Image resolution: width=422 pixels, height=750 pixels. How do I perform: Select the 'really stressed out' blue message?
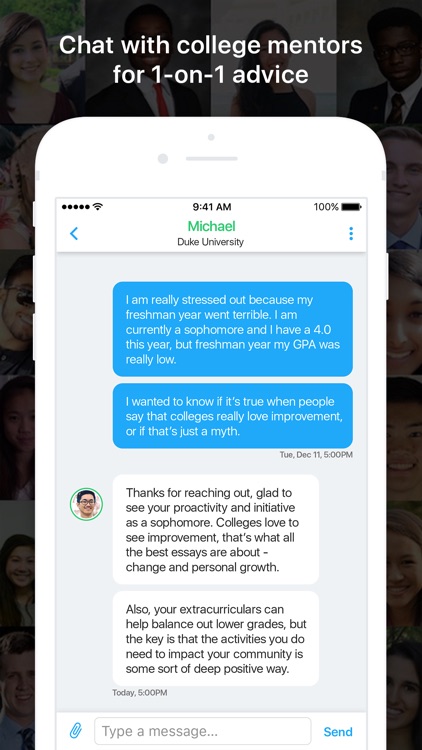pyautogui.click(x=233, y=329)
